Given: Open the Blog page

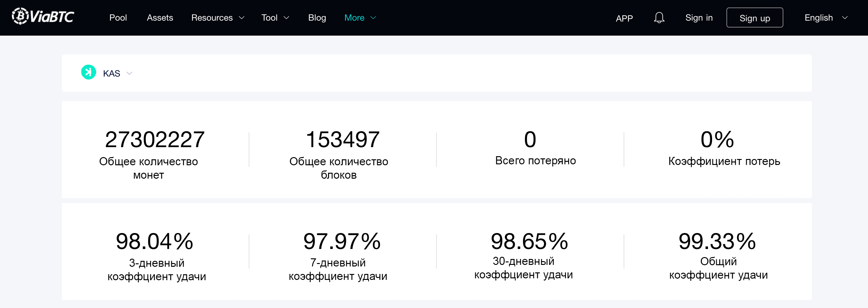Looking at the screenshot, I should pos(317,17).
